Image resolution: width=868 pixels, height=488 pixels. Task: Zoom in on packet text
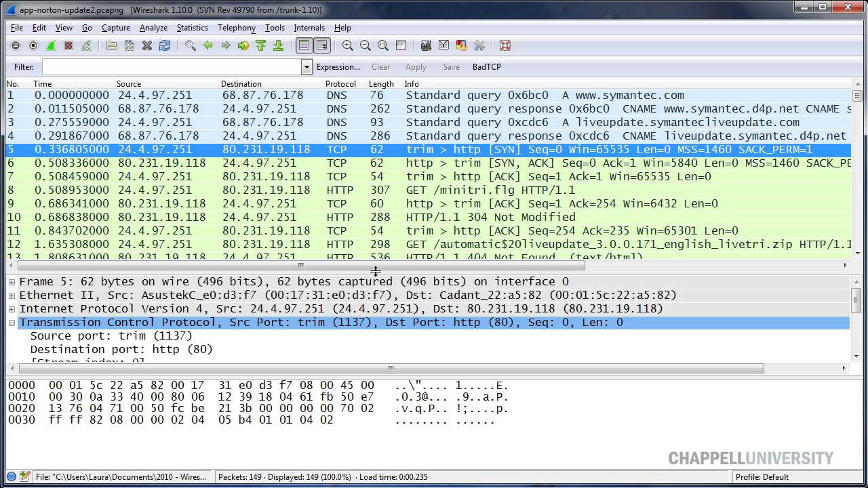click(348, 45)
